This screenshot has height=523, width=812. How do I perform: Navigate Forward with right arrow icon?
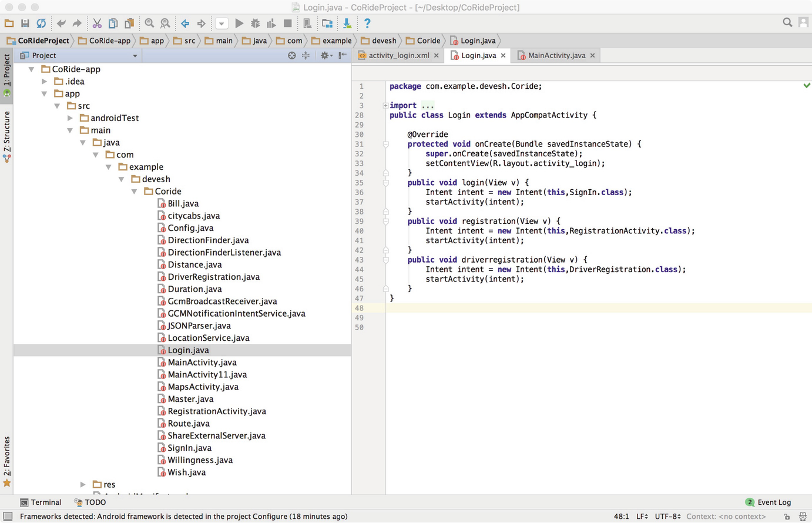(x=202, y=24)
